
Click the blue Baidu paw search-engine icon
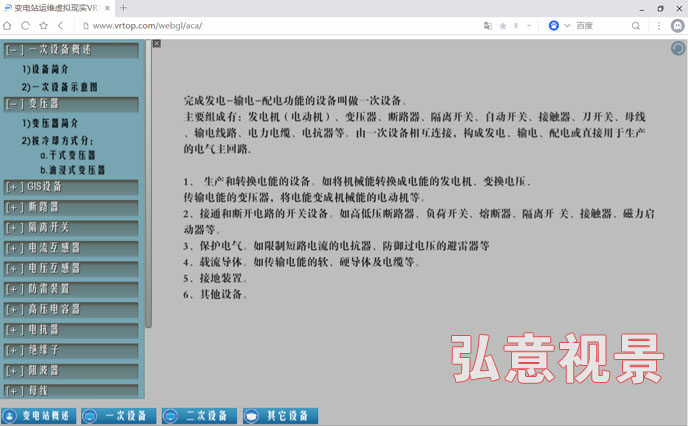(554, 25)
